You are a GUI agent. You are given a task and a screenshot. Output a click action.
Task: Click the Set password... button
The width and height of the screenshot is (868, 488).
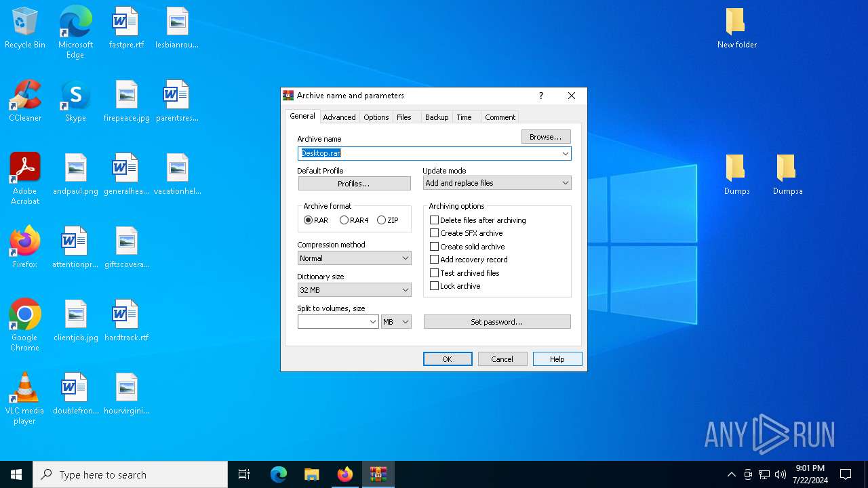click(497, 322)
